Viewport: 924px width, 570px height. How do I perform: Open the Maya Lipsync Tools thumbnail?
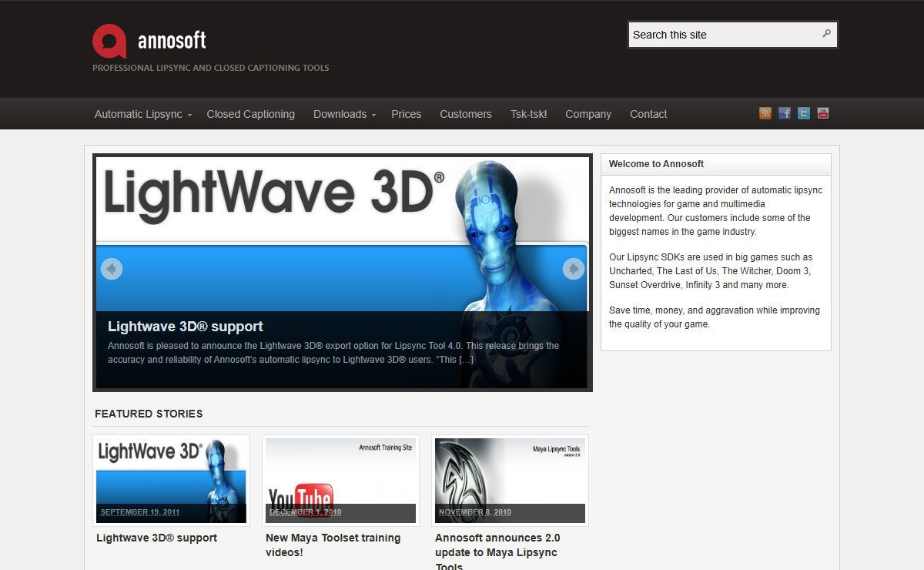(510, 481)
